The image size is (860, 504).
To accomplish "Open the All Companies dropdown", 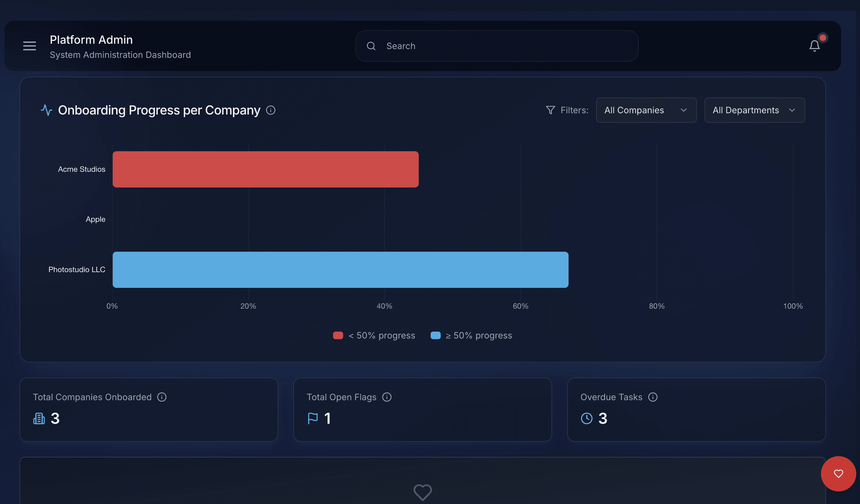I will click(x=646, y=110).
